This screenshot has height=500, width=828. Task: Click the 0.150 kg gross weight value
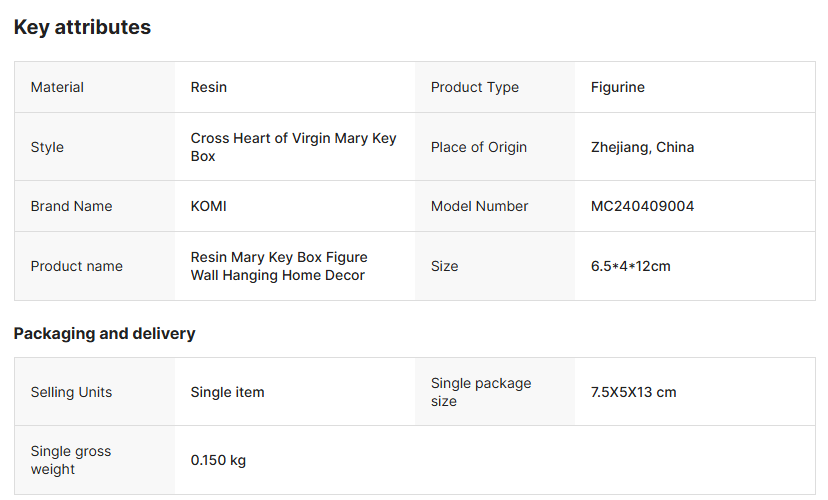tap(218, 461)
